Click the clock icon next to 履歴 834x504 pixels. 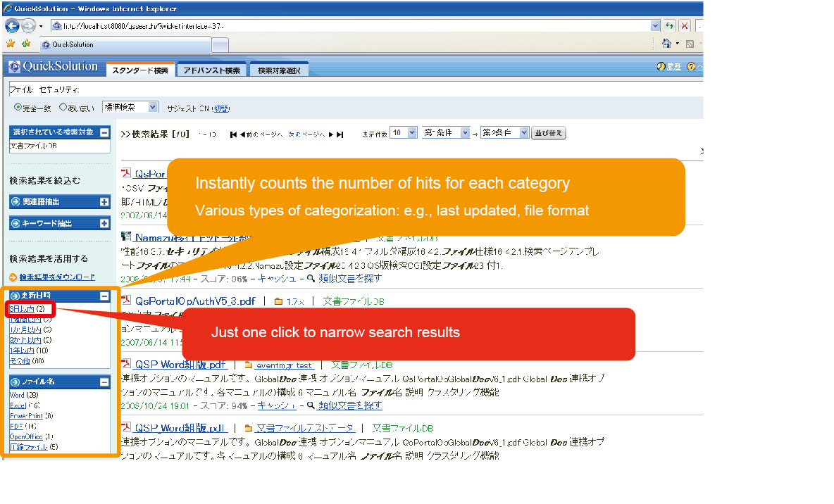pyautogui.click(x=661, y=66)
